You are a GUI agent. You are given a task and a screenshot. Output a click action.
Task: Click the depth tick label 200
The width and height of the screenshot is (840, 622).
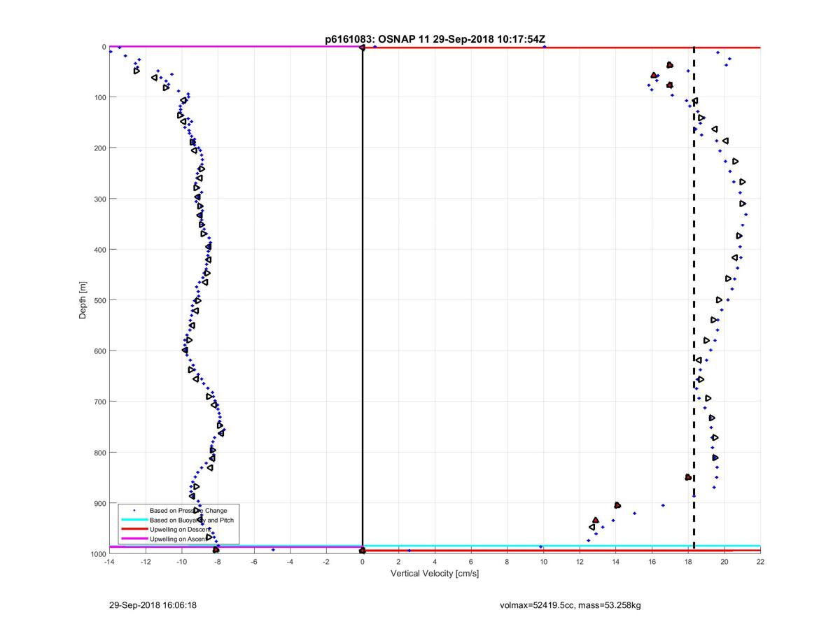(x=100, y=148)
